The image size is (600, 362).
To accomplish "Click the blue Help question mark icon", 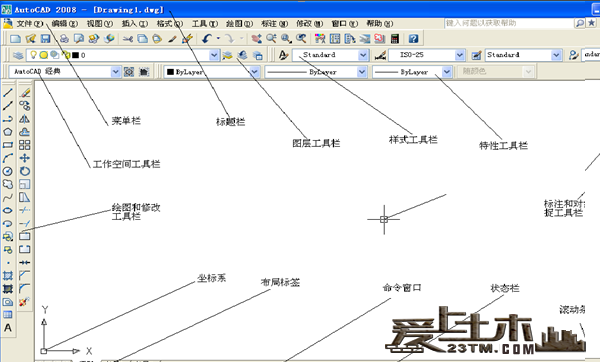I will [413, 39].
